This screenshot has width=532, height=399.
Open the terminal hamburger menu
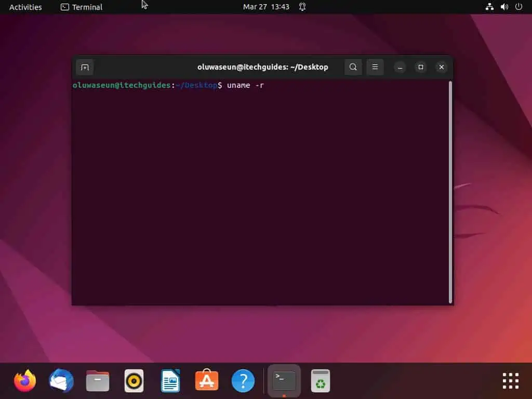[x=375, y=66]
